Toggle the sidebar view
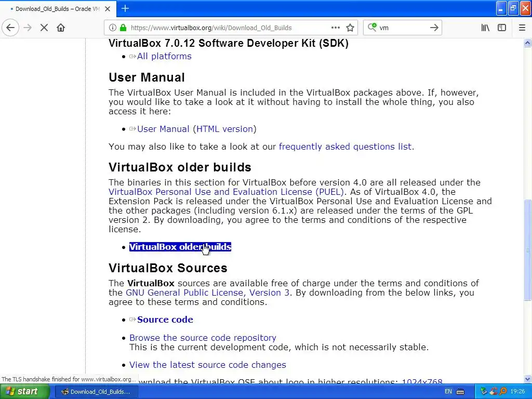Screen dimensions: 532x399 tap(502, 28)
